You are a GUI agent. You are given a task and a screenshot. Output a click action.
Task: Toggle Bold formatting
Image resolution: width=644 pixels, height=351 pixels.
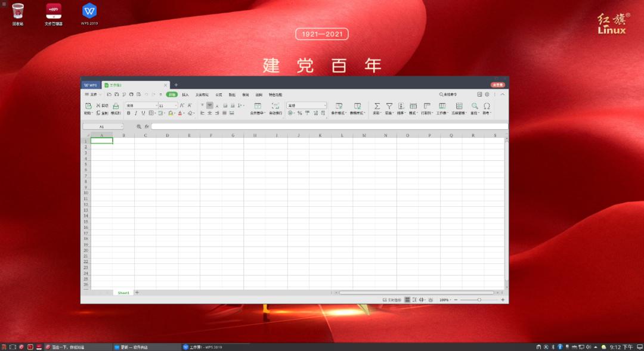129,113
